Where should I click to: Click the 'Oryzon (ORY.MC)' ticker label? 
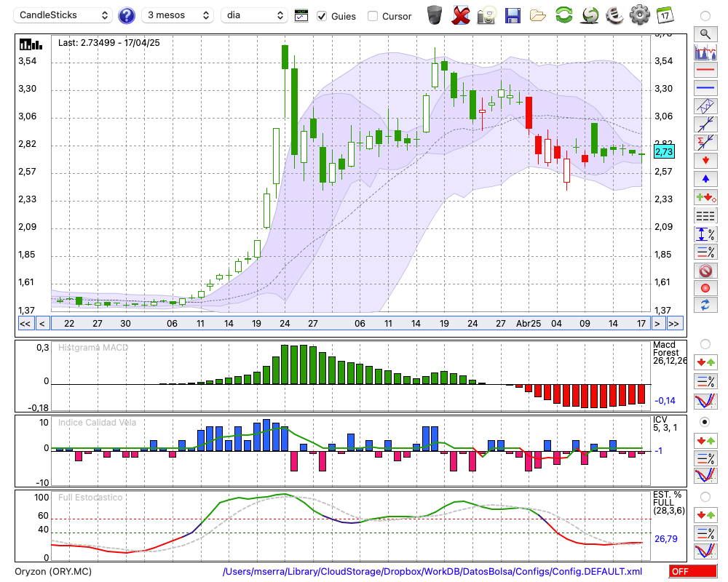(53, 571)
